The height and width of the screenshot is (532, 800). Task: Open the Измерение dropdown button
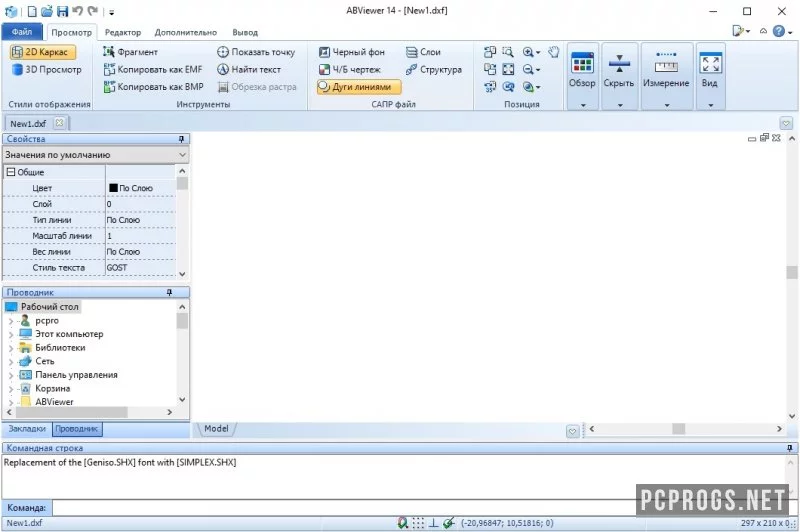666,77
